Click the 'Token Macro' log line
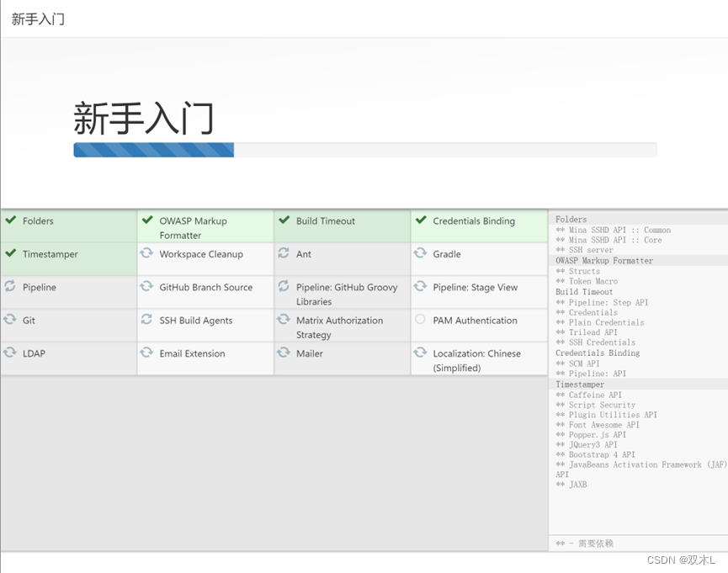This screenshot has height=573, width=728. [587, 281]
